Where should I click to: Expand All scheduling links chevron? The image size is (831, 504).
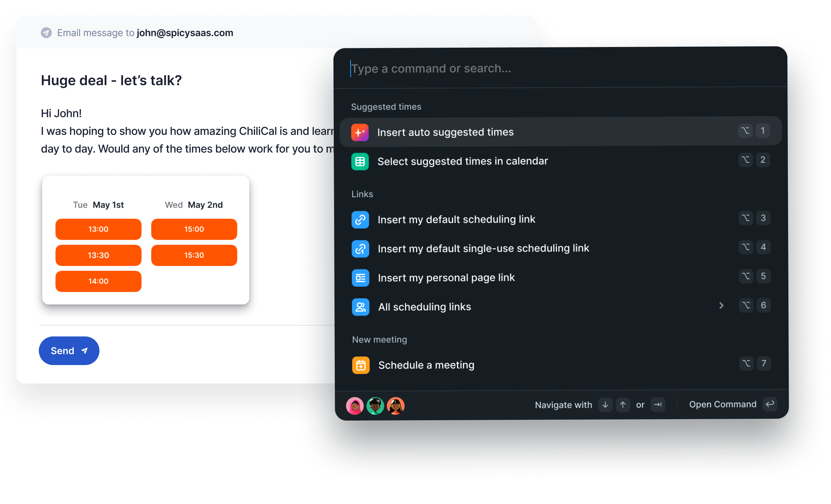(721, 306)
